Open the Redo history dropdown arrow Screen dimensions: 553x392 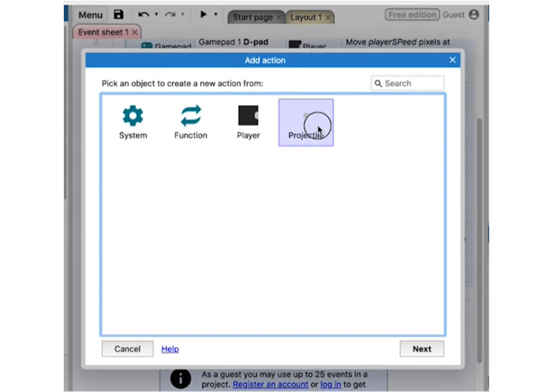tap(183, 14)
